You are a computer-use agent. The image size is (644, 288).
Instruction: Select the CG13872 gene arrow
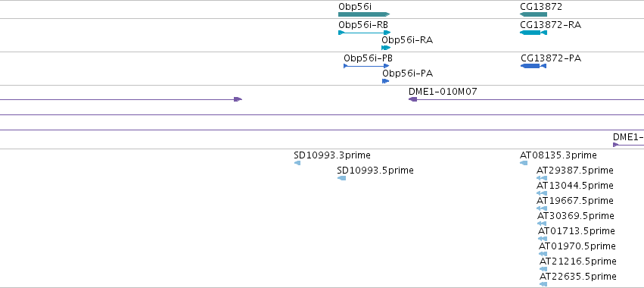coord(533,14)
